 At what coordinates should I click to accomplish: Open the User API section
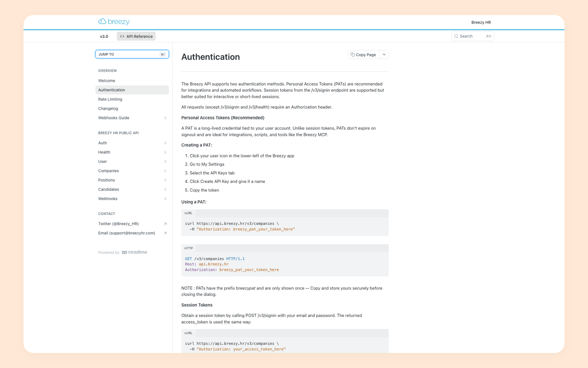132,162
